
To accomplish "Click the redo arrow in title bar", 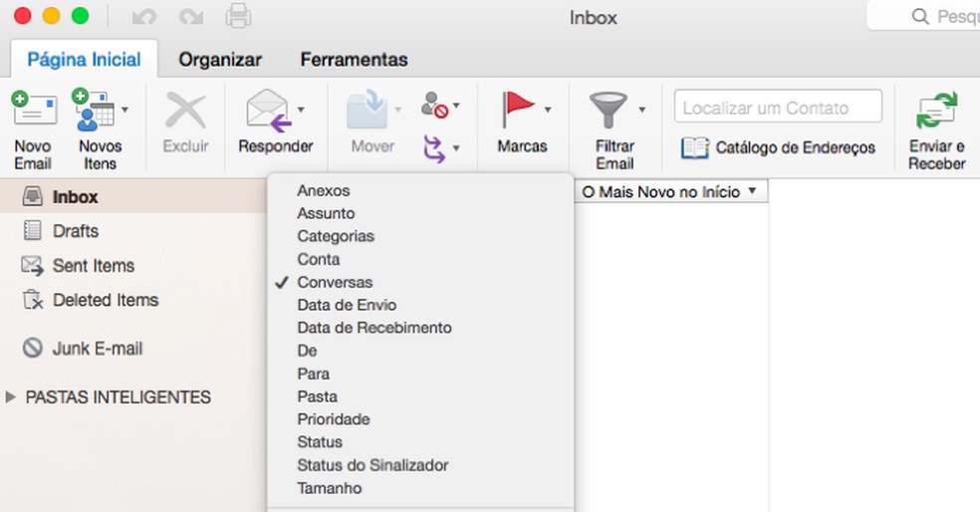I will click(x=190, y=16).
